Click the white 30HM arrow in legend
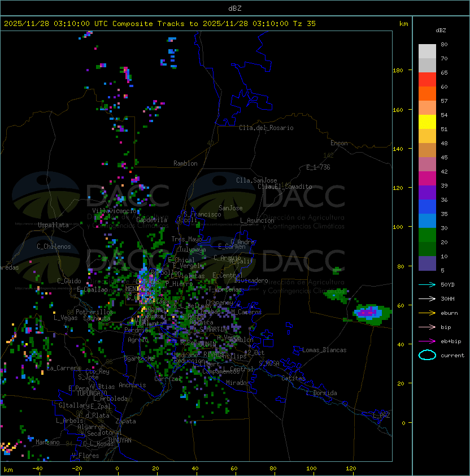This screenshot has height=476, width=470. pyautogui.click(x=427, y=298)
